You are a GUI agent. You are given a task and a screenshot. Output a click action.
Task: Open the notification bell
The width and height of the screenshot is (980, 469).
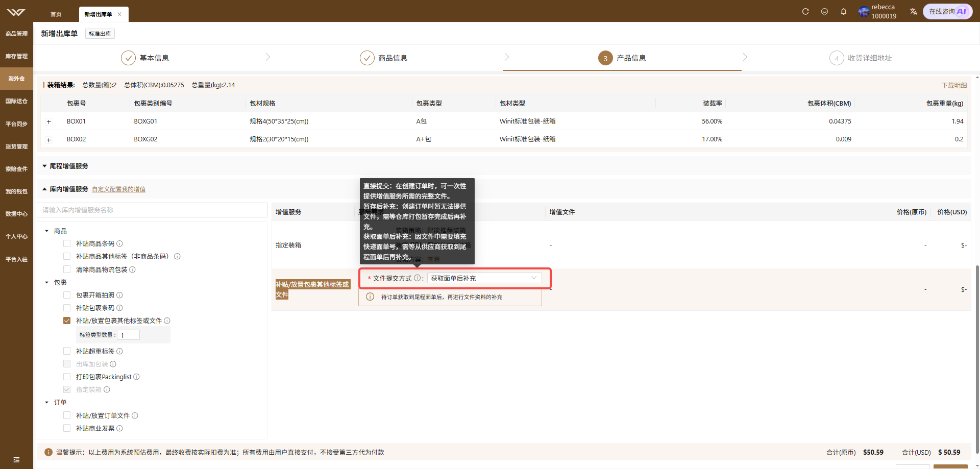(x=844, y=11)
